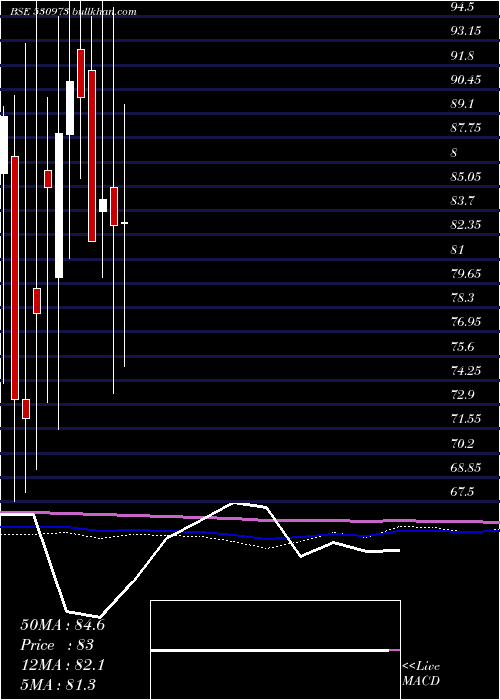
Task: Click the 82.35 price axis label
Action: pos(465,225)
